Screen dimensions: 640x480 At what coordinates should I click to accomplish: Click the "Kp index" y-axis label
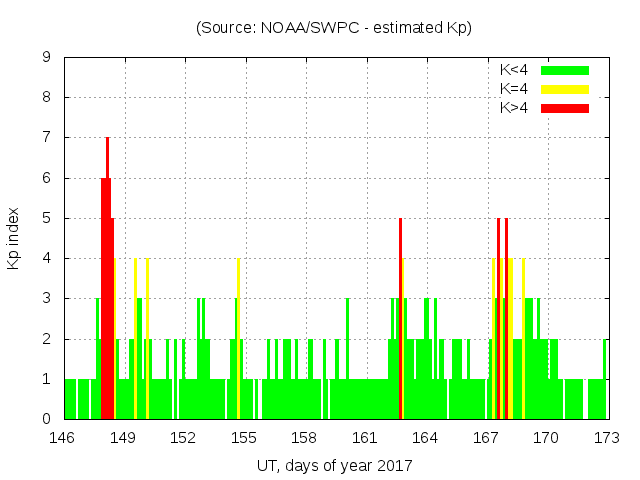(x=14, y=238)
